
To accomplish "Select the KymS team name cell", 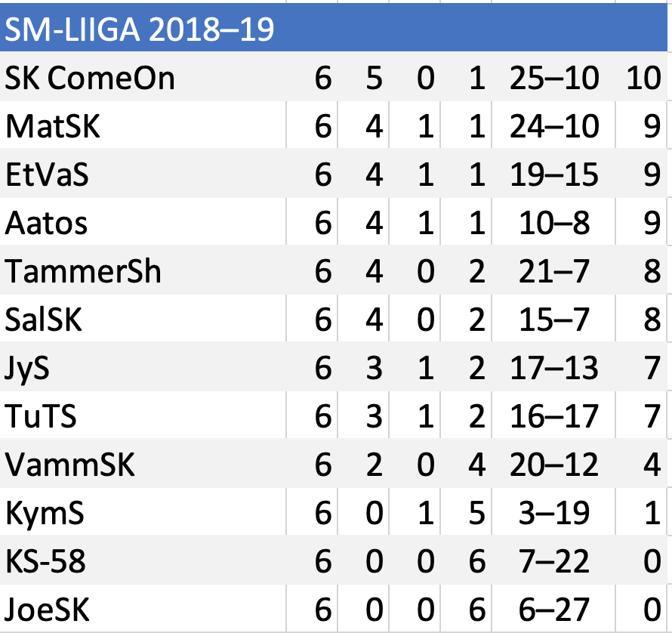I will [x=45, y=514].
